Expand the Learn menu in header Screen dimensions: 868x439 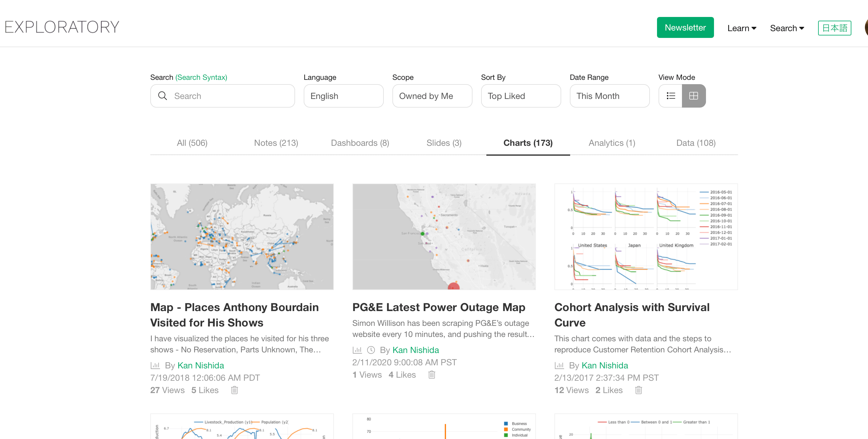coord(742,28)
